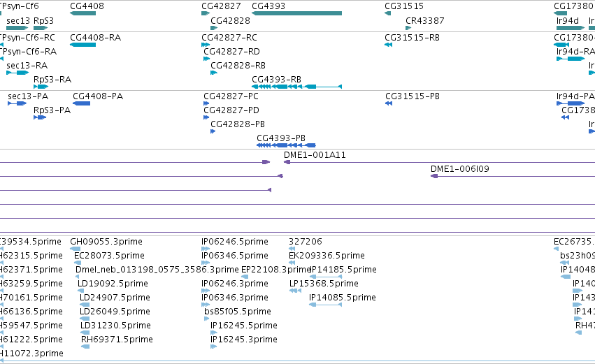Click transcript CG42827-RD
The width and height of the screenshot is (595, 364).
[x=232, y=52]
